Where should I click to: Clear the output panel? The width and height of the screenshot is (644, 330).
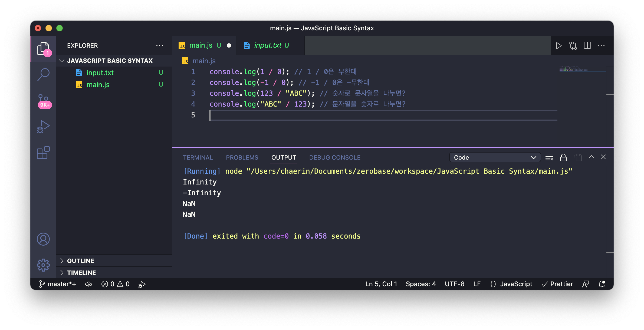549,157
